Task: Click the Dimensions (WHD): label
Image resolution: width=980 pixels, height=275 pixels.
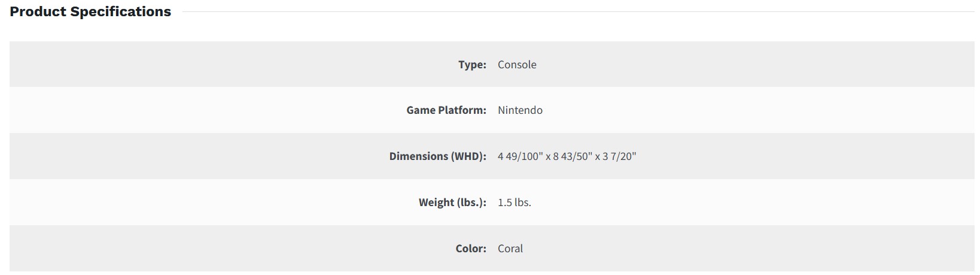Action: point(437,156)
